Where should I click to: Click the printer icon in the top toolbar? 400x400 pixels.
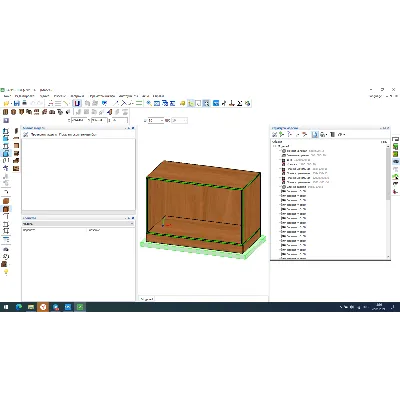[x=24, y=103]
